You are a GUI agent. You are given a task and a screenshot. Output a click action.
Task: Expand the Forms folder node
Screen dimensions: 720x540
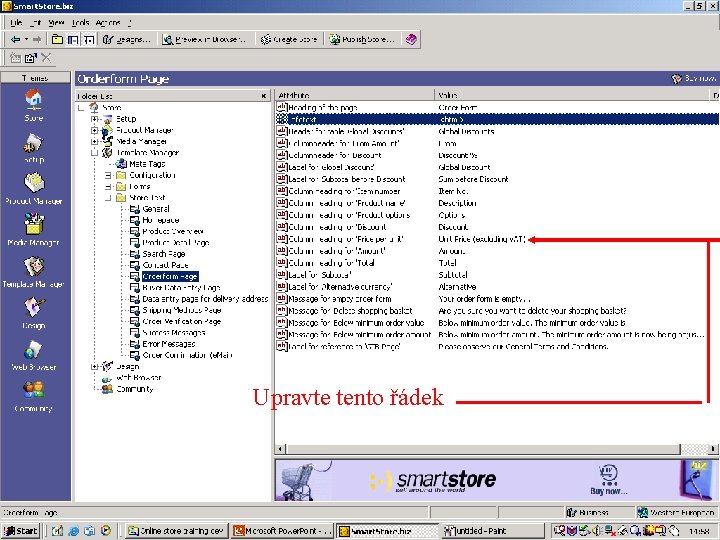pos(108,186)
